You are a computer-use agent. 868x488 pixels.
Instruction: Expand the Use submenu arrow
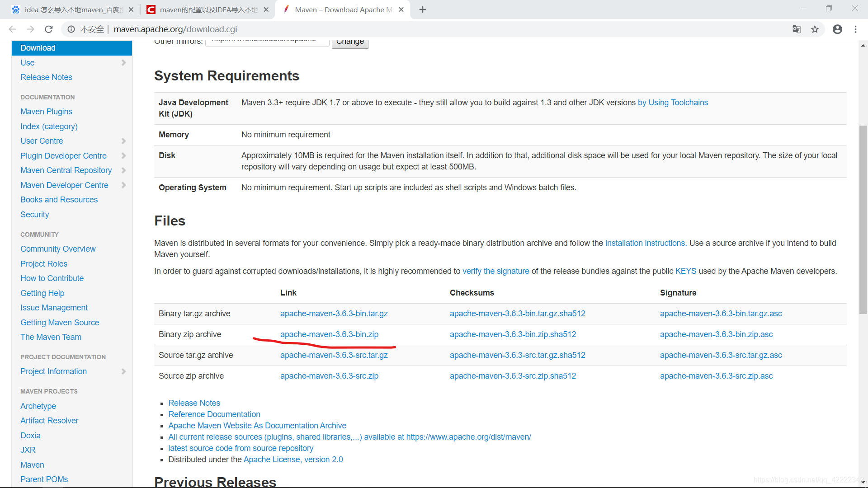(124, 63)
